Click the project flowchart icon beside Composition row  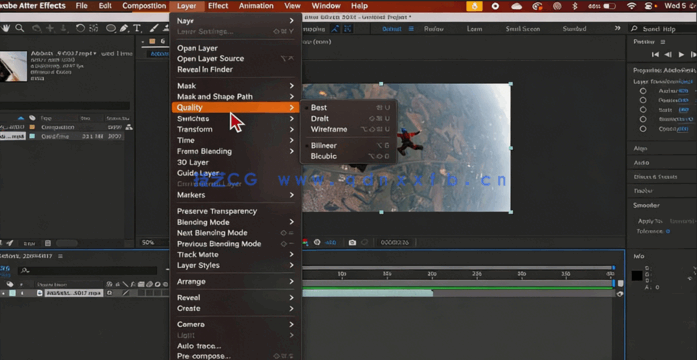[129, 127]
